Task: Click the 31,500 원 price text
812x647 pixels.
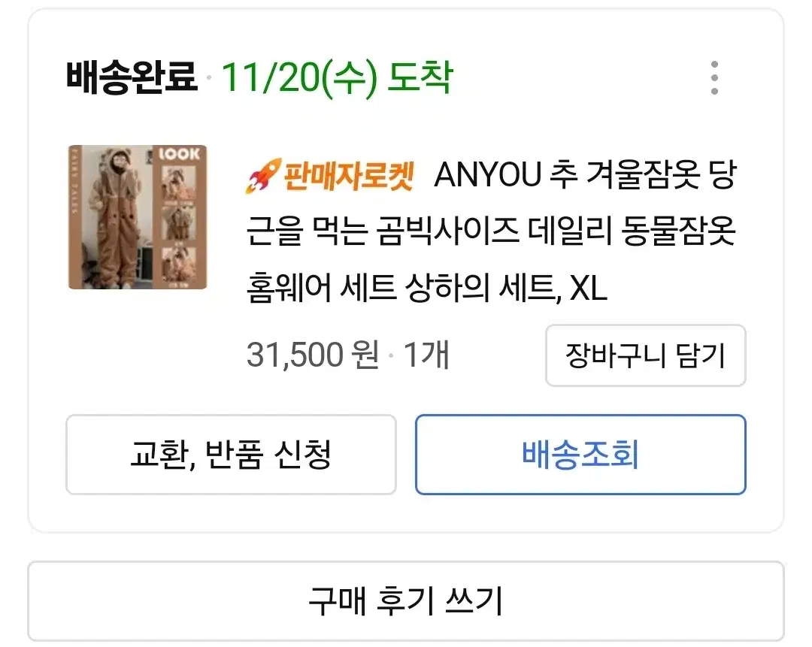Action: point(313,355)
